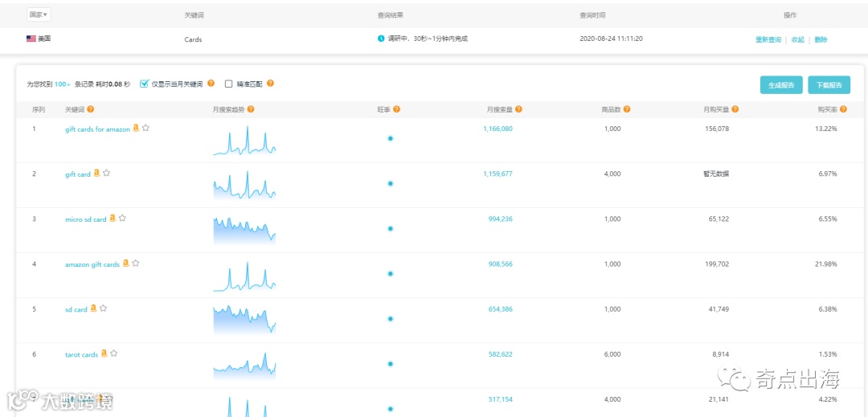
Task: Click help icon beside 商品数 header
Action: [x=627, y=109]
